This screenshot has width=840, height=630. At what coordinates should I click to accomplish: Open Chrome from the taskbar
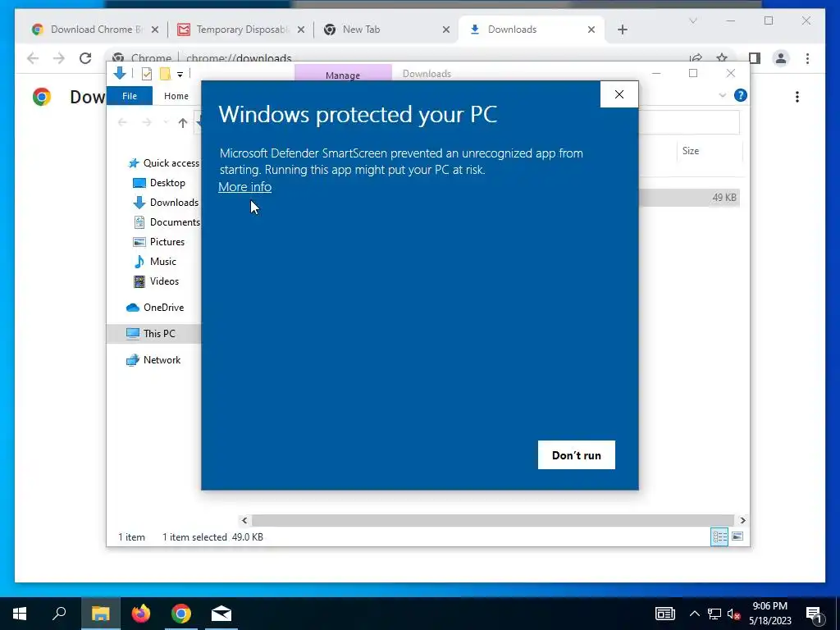tap(181, 614)
